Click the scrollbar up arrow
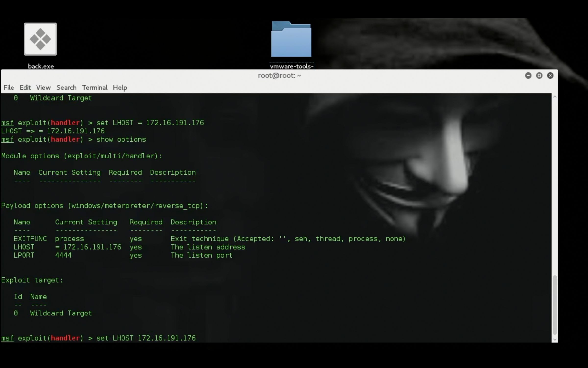588x368 pixels. 555,96
